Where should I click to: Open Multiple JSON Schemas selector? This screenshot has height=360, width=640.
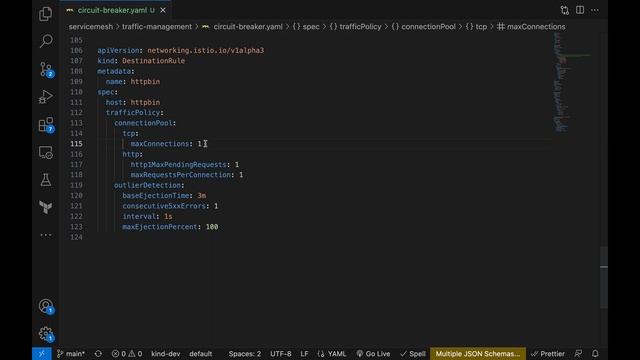(478, 353)
